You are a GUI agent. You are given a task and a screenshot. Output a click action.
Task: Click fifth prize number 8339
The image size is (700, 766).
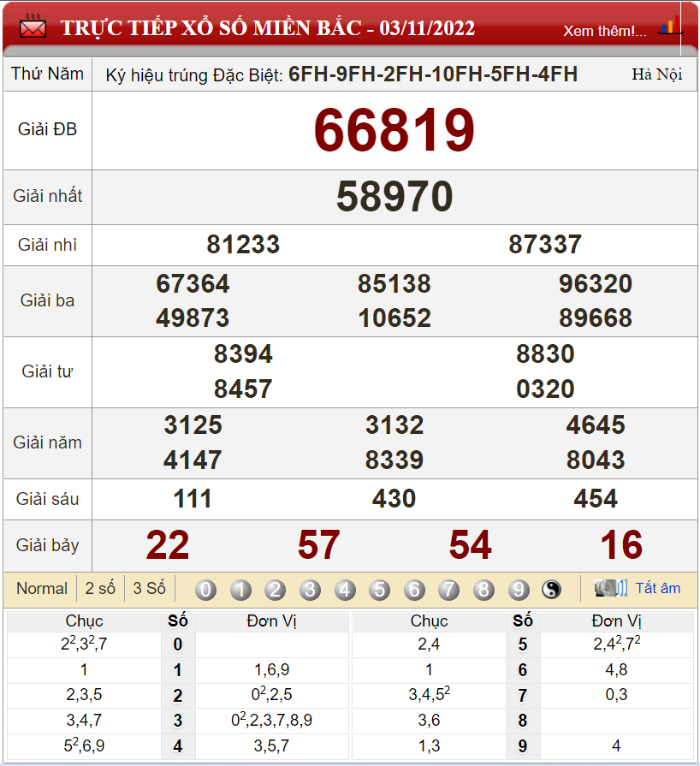coord(394,460)
